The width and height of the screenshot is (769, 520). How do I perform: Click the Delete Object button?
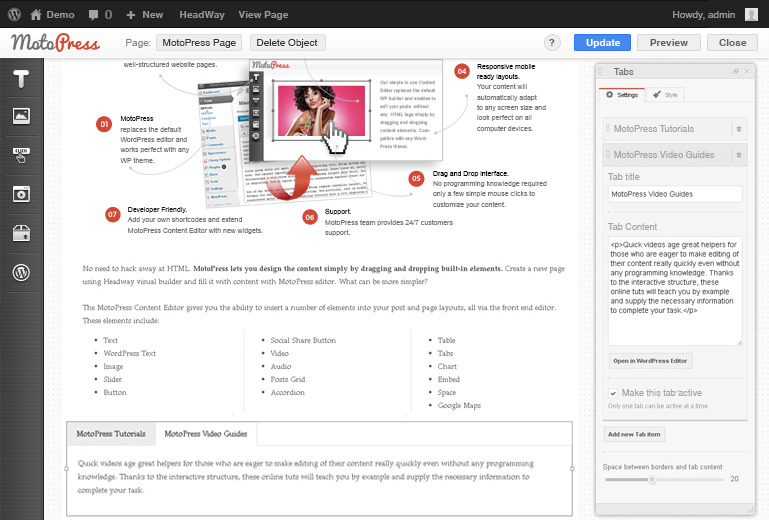pos(287,43)
